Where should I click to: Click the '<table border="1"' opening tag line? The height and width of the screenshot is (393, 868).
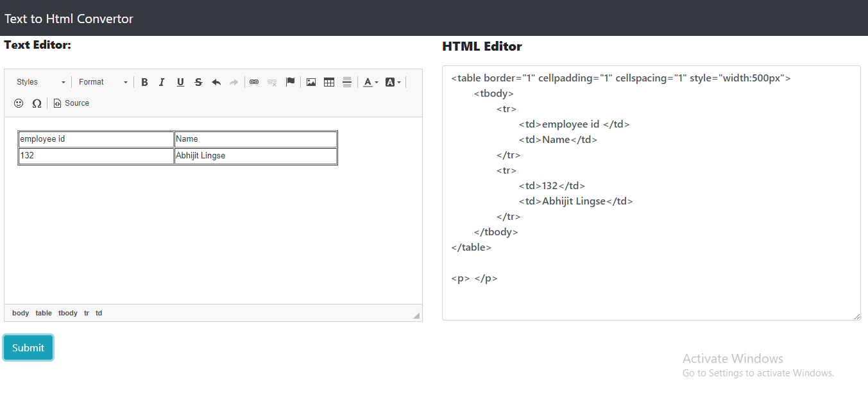(621, 78)
